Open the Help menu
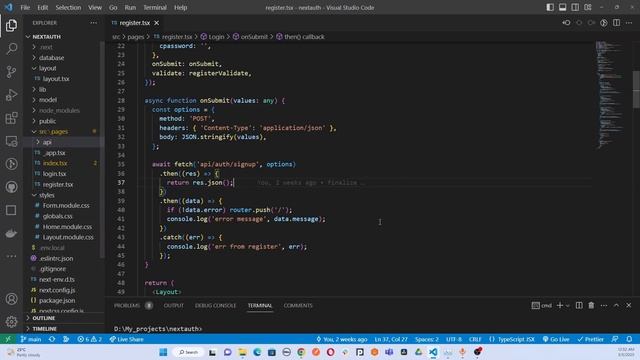This screenshot has height=360, width=640. (x=180, y=7)
